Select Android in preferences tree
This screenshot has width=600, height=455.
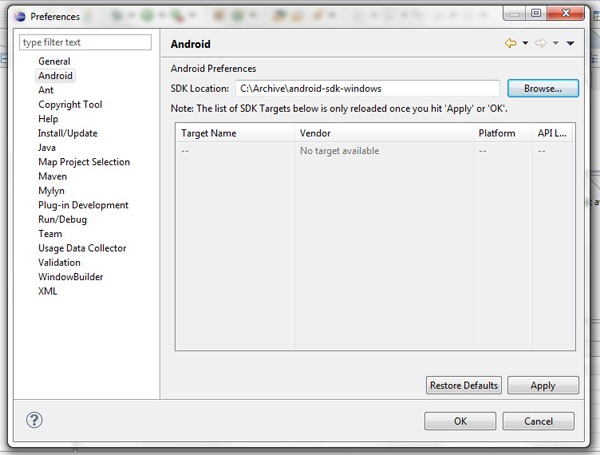coord(55,76)
